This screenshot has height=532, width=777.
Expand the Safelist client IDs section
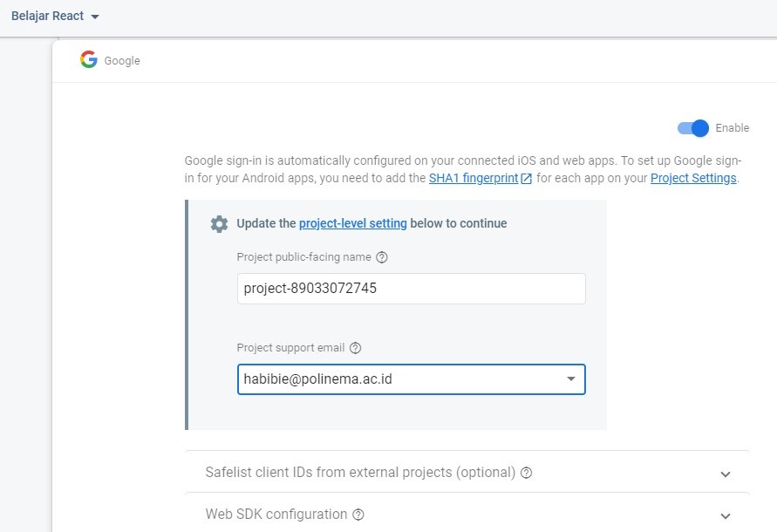(725, 474)
